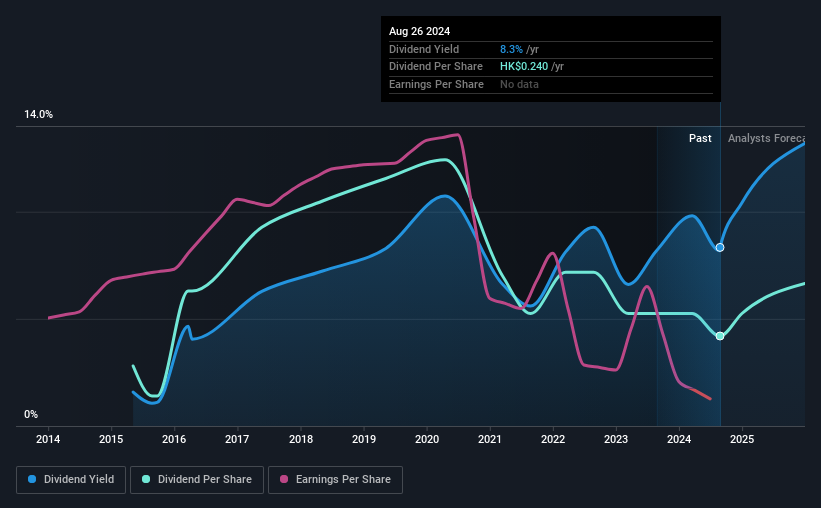The image size is (821, 508).
Task: Click the 8.3% dividend yield value in tooltip
Action: (511, 49)
